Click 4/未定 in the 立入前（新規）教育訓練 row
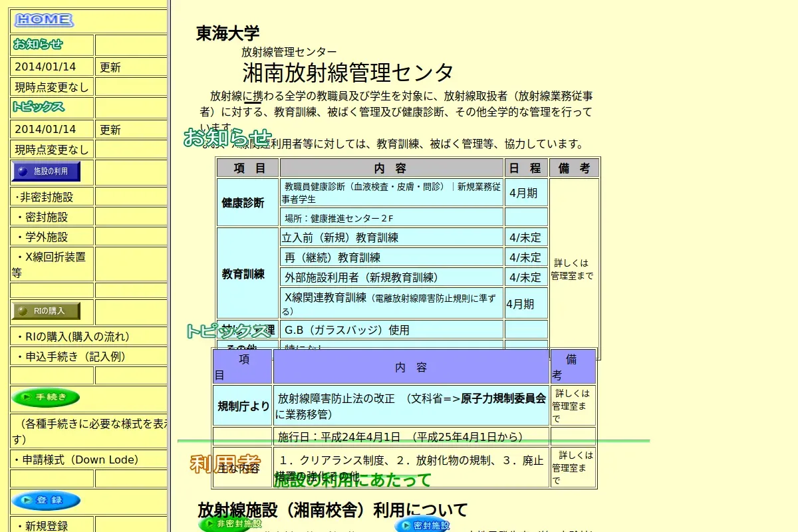Viewport: 798px width, 532px height. click(527, 237)
